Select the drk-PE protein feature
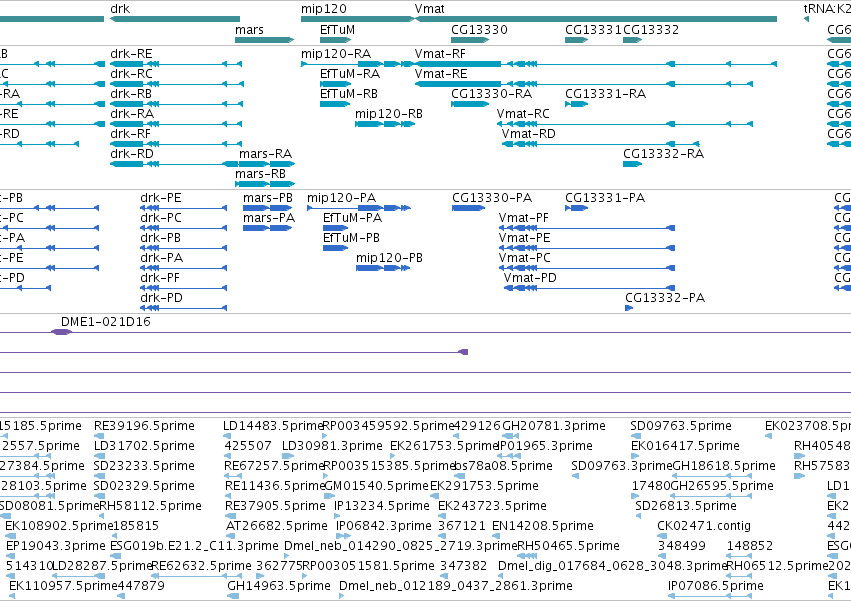Viewport: 851px width, 601px height. [183, 208]
